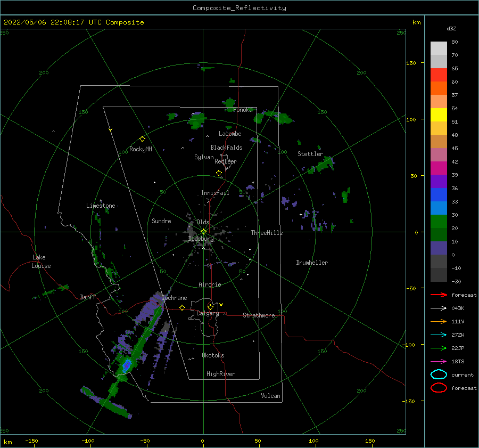Click the Okotoks label
This screenshot has width=479, height=448.
pyautogui.click(x=213, y=355)
